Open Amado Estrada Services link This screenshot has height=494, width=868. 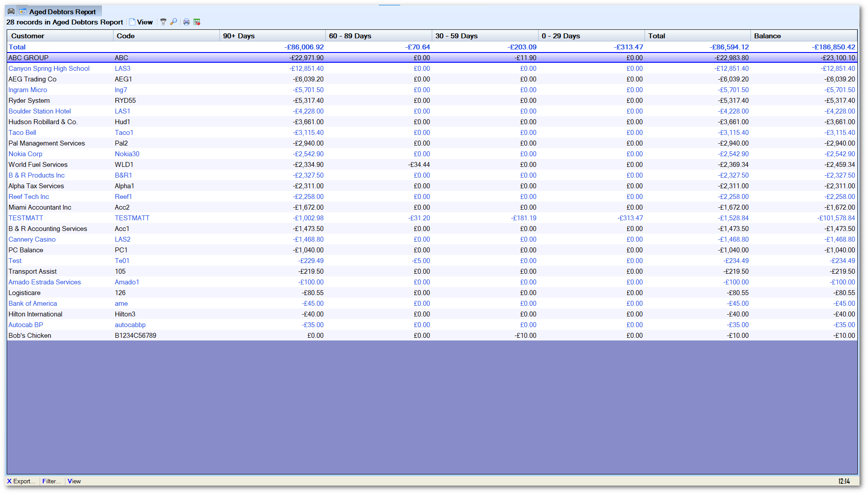[x=45, y=282]
